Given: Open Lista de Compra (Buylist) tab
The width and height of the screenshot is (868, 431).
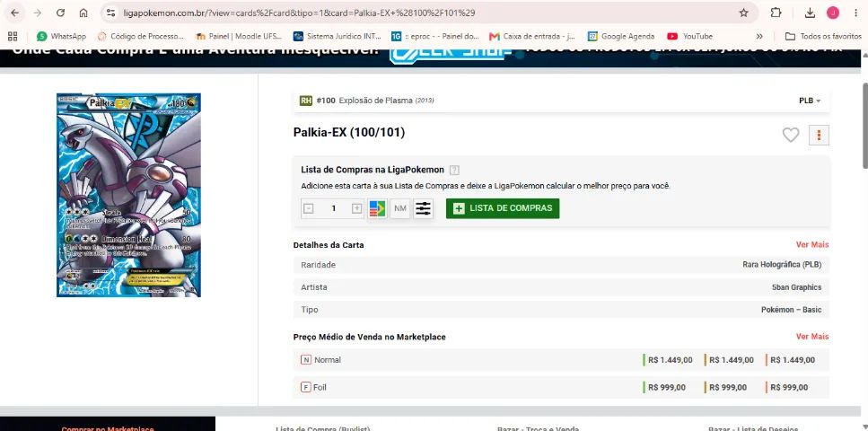Looking at the screenshot, I should pos(323,427).
